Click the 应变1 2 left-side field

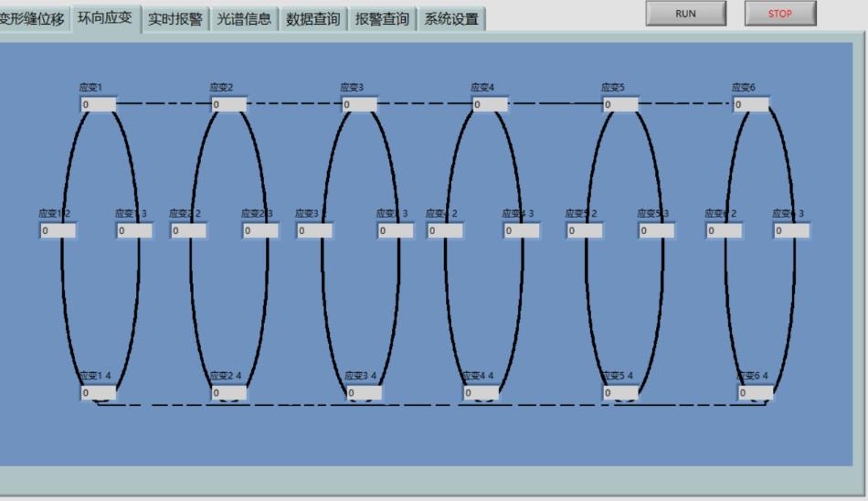[x=58, y=231]
